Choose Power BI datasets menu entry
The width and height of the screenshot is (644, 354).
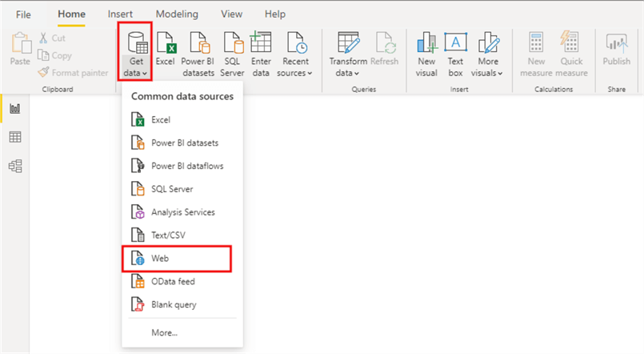(182, 143)
